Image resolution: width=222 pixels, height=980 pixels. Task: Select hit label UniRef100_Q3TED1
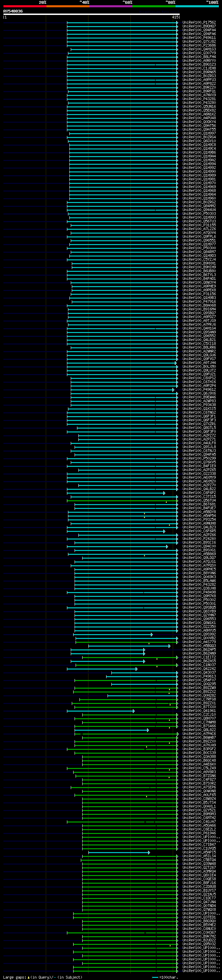pos(199,917)
